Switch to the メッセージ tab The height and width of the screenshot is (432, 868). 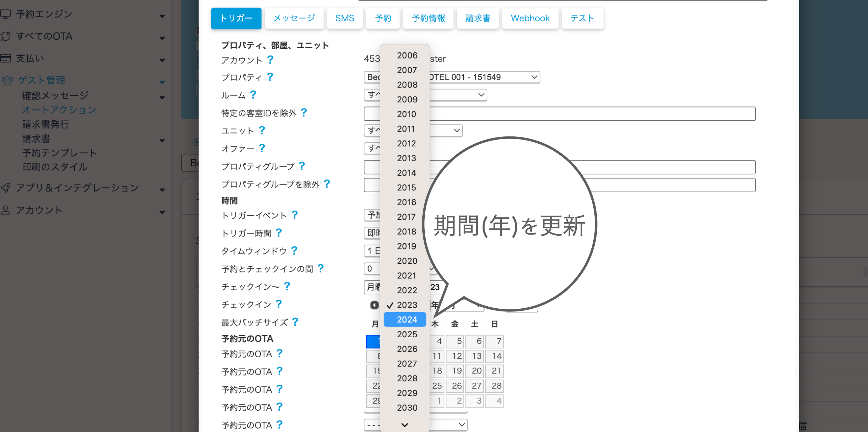[x=294, y=18]
